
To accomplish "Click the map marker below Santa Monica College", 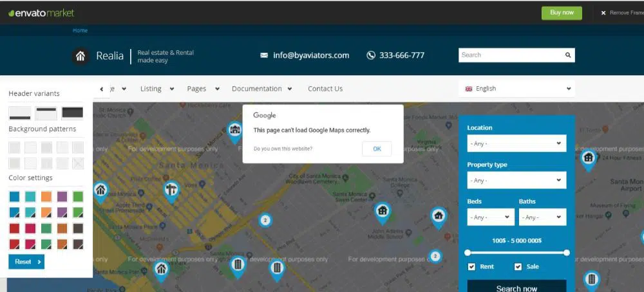I will coord(383,211).
